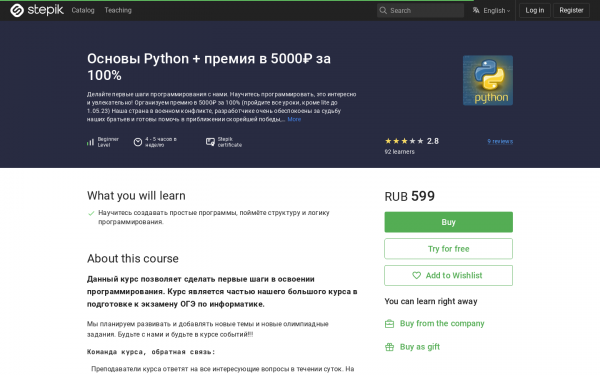The image size is (600, 375).
Task: Open the 9 reviews link
Action: pyautogui.click(x=500, y=141)
